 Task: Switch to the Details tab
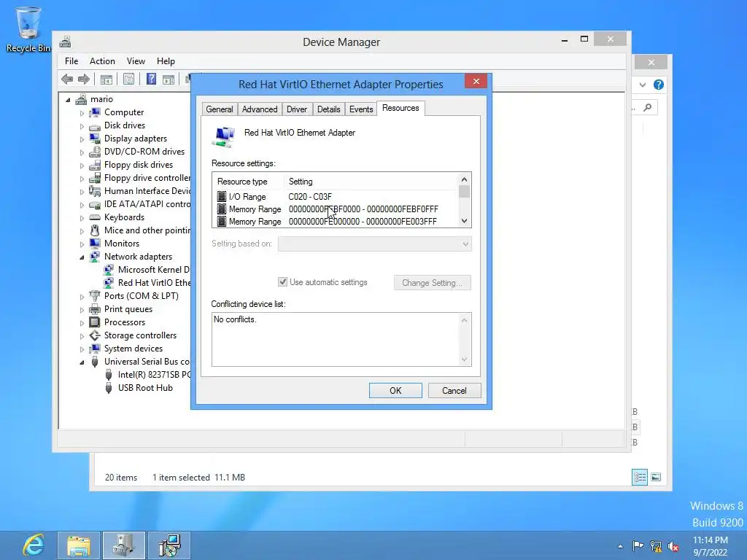pos(329,109)
